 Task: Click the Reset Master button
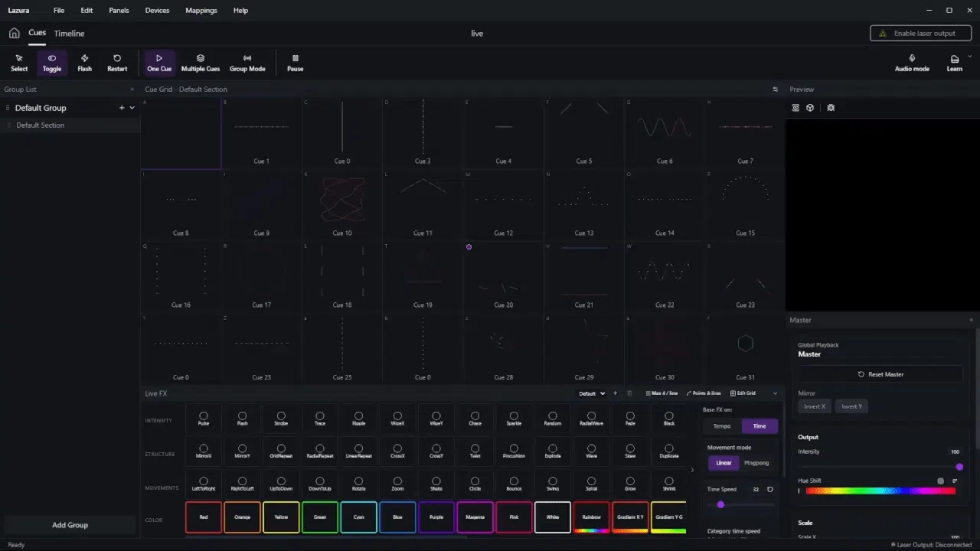[880, 374]
